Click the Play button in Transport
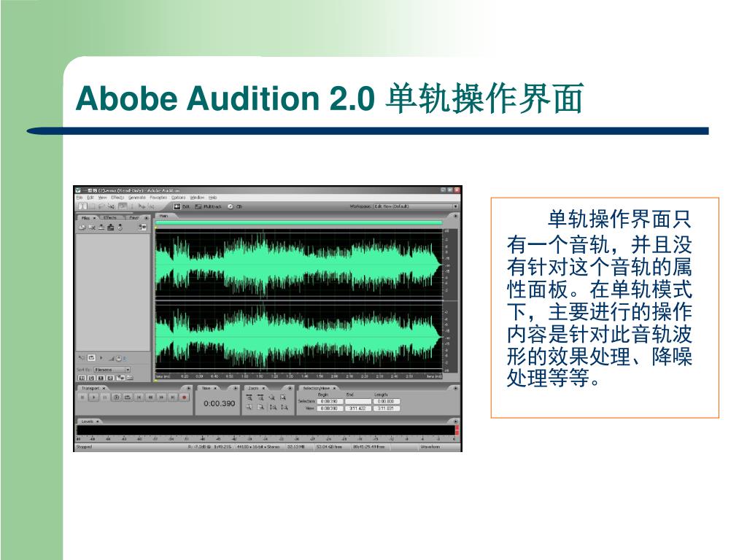The image size is (747, 560). click(94, 397)
